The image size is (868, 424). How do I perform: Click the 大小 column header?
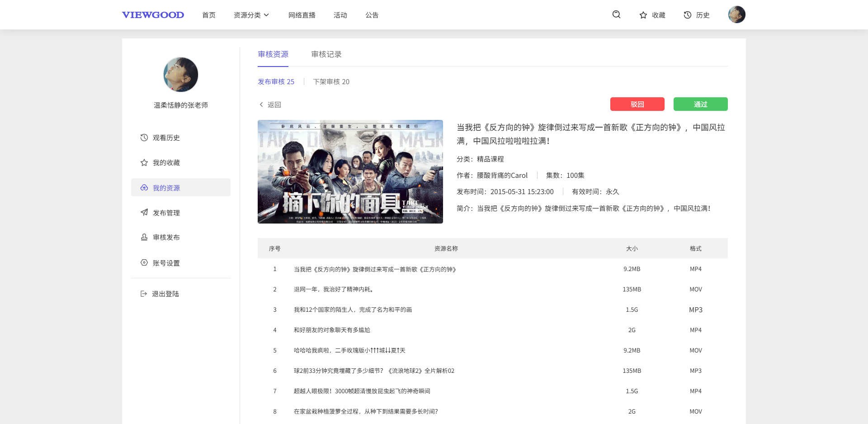coord(632,248)
